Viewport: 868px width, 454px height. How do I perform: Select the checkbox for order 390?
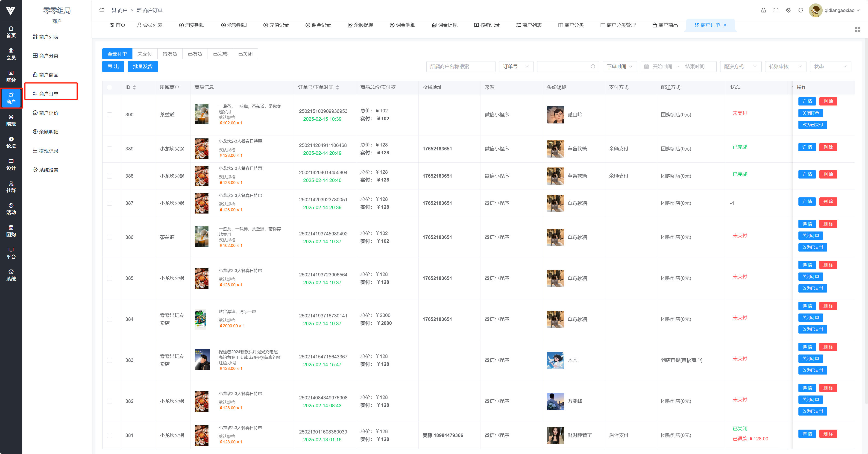point(109,115)
